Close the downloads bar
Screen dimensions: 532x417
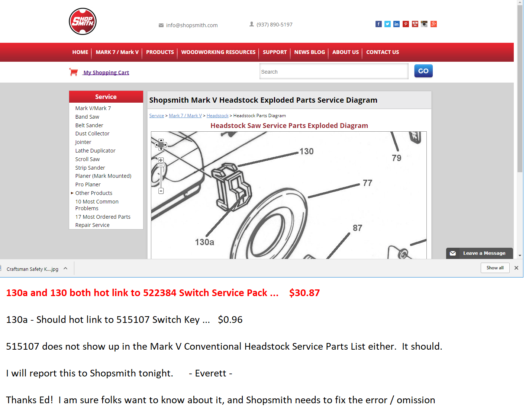click(516, 268)
